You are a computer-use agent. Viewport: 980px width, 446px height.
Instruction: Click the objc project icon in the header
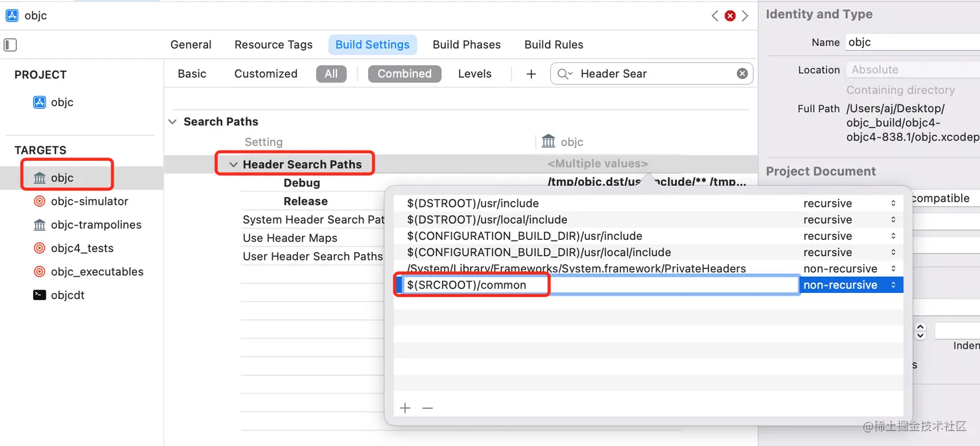(x=12, y=16)
